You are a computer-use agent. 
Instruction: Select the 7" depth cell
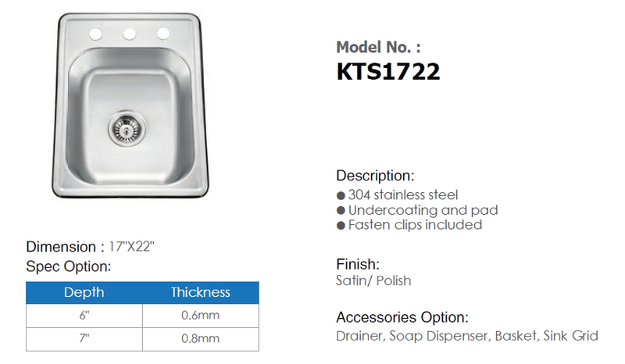(84, 339)
